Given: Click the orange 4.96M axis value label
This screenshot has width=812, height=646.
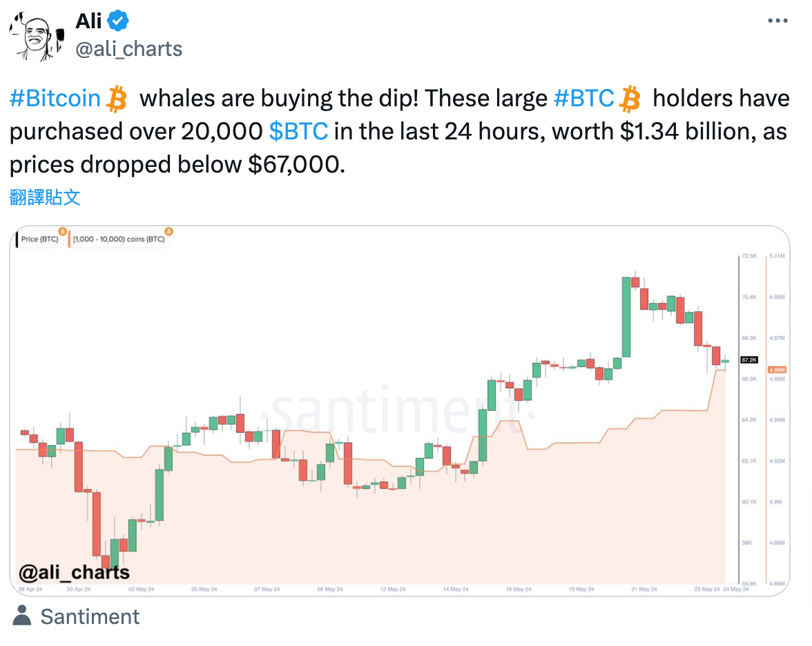Looking at the screenshot, I should pos(778,370).
